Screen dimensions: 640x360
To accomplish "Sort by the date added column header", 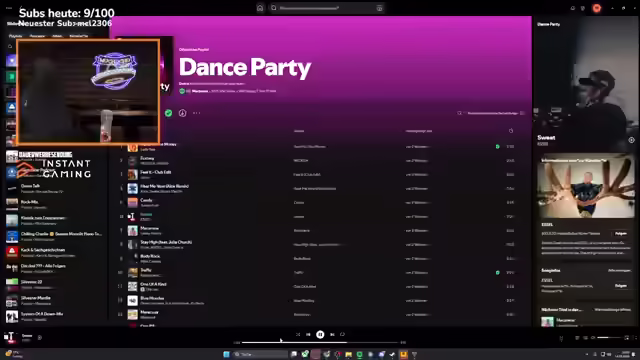I will tap(419, 131).
